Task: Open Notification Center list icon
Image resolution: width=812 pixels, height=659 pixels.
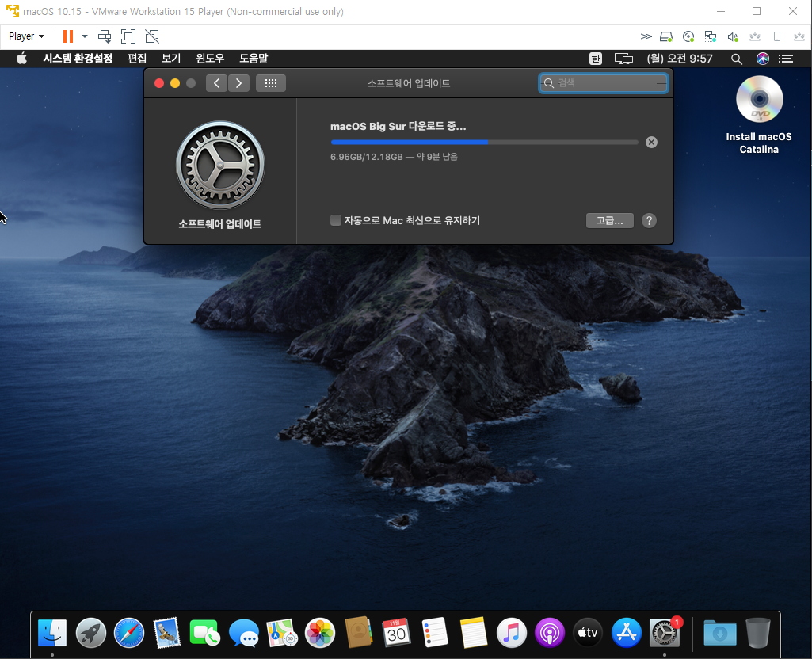Action: tap(786, 59)
